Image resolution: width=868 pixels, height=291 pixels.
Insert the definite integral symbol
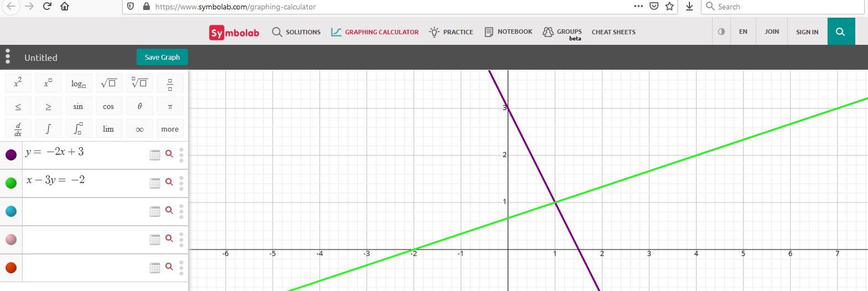tap(79, 129)
